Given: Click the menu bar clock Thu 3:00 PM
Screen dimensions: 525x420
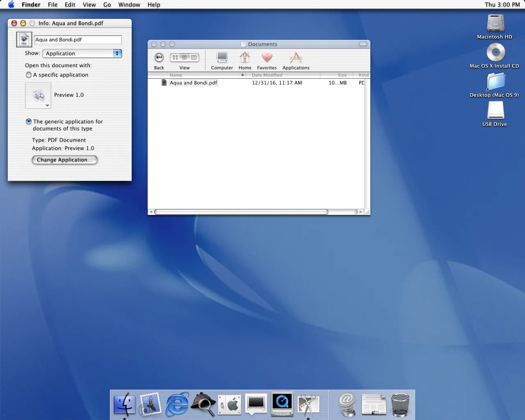Looking at the screenshot, I should click(x=502, y=5).
